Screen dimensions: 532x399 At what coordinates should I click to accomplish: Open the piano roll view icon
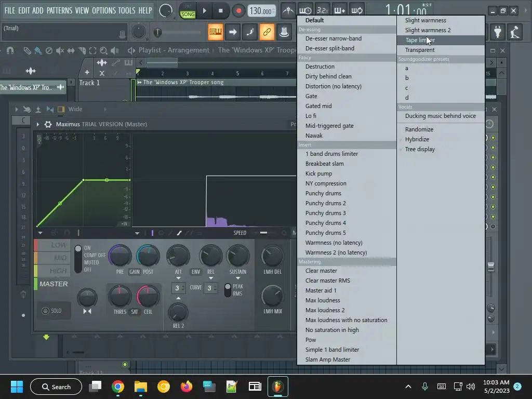216,32
